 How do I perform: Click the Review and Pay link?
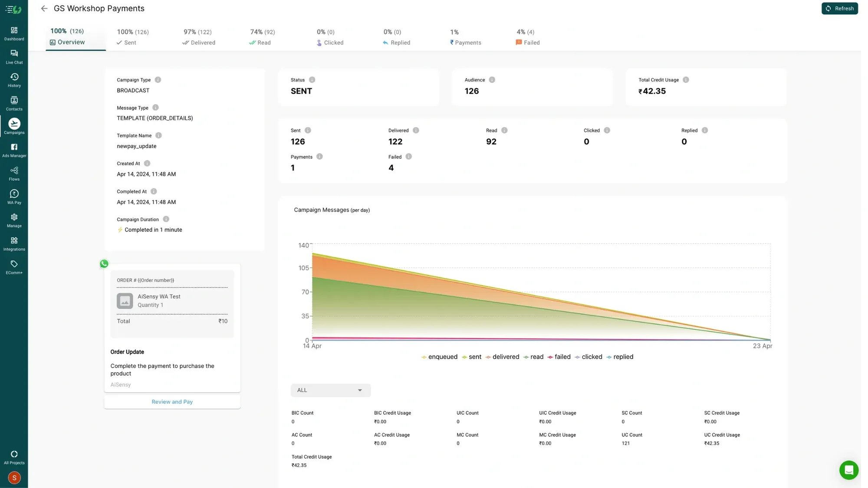[172, 401]
